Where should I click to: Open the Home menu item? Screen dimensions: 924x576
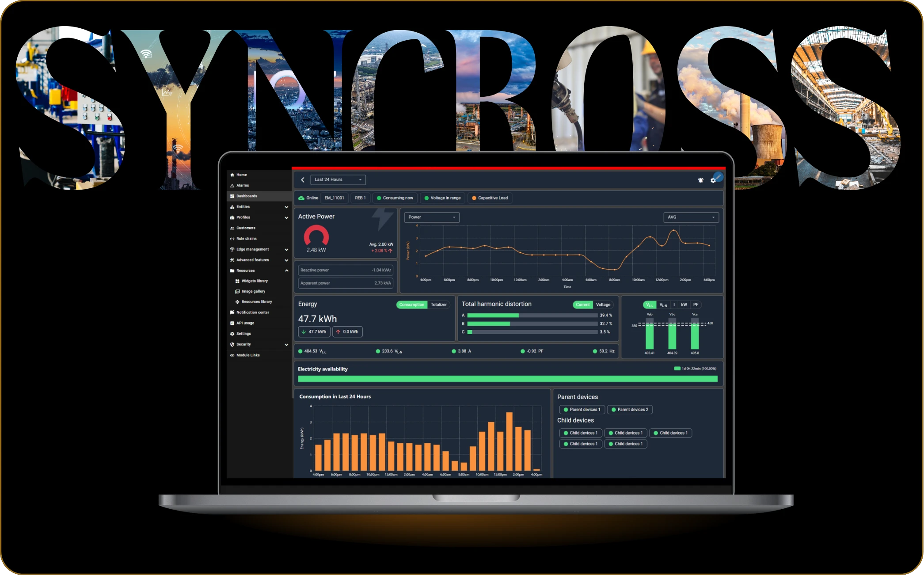coord(259,175)
